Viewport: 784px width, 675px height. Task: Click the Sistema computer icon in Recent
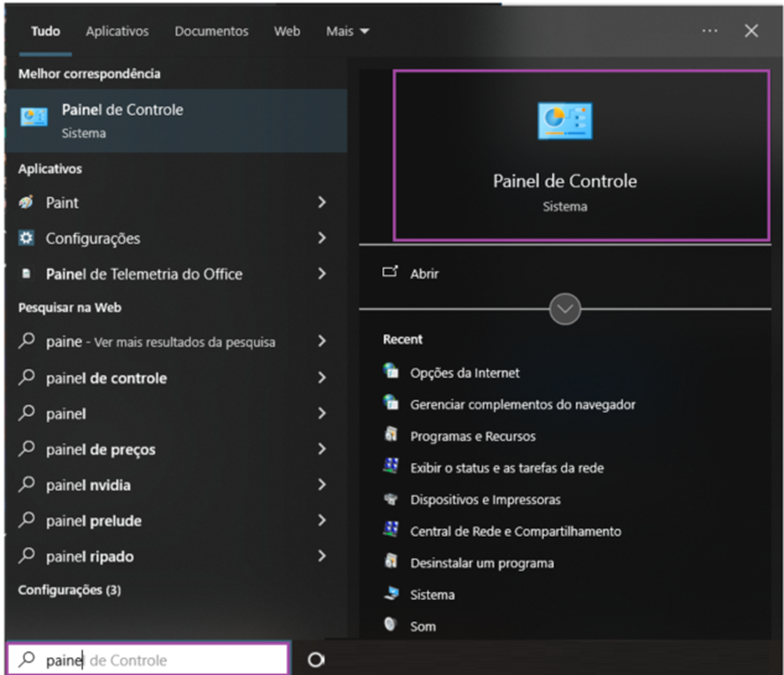391,593
